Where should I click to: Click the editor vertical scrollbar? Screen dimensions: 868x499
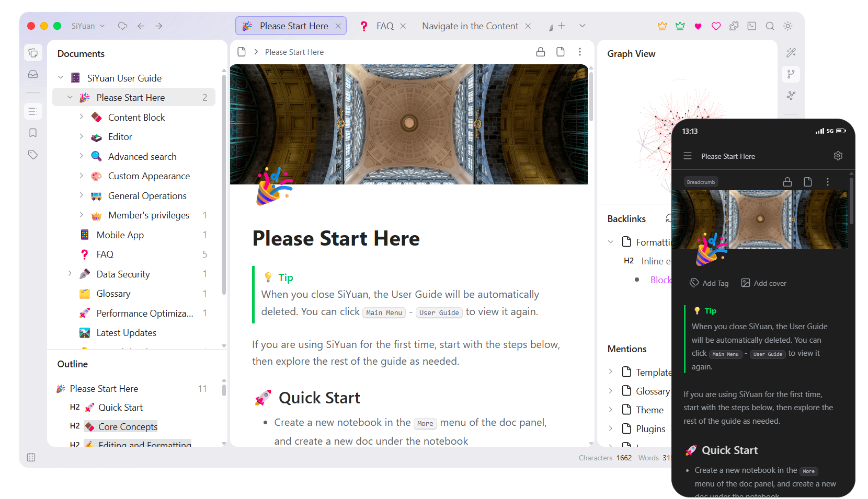pyautogui.click(x=591, y=96)
